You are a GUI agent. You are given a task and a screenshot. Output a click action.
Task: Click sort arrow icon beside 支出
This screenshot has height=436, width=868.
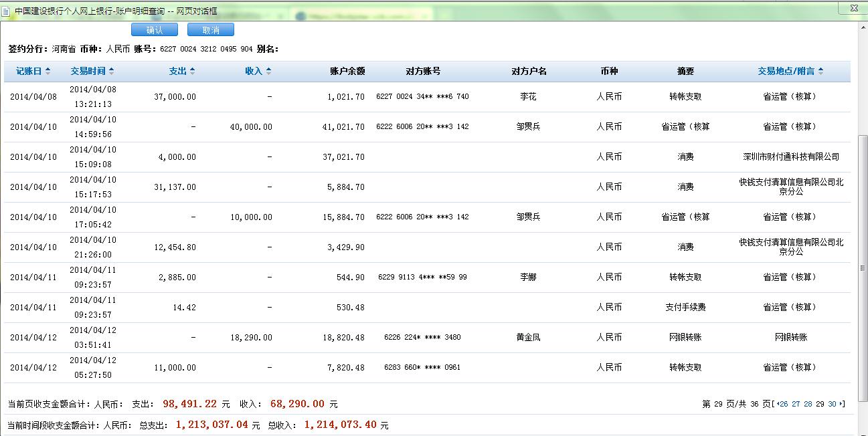tap(193, 72)
